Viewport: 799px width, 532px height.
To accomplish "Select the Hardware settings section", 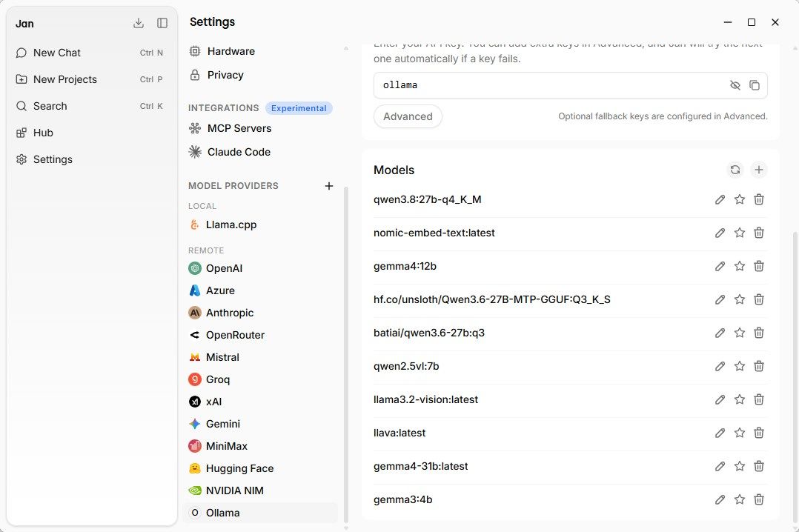I will click(260, 51).
